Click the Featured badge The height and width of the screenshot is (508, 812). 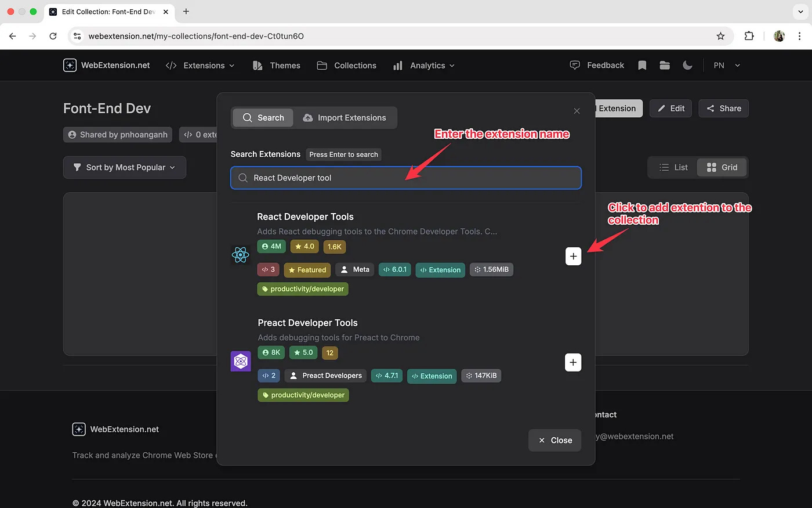tap(307, 270)
